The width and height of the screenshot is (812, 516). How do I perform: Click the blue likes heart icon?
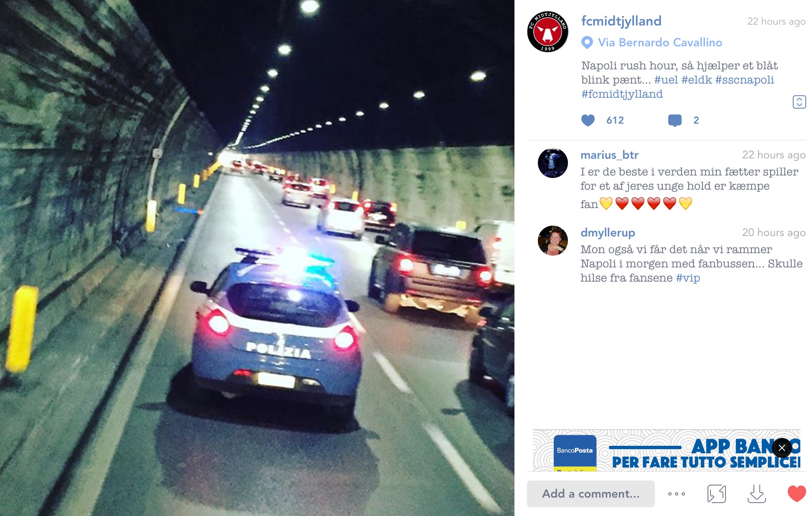(588, 120)
